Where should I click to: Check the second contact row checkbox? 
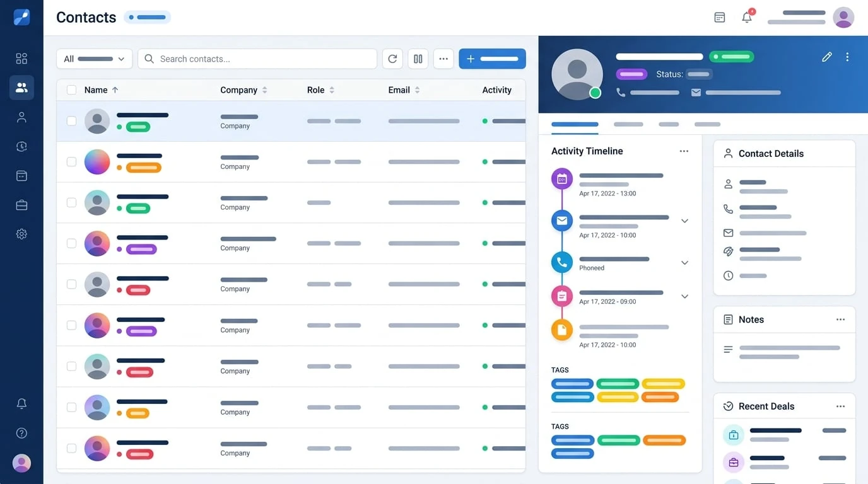click(x=71, y=162)
